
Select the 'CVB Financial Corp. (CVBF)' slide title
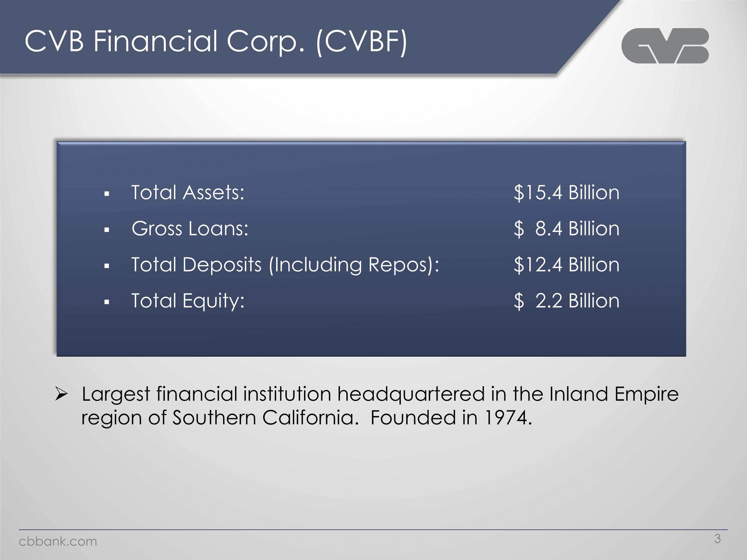click(x=216, y=41)
